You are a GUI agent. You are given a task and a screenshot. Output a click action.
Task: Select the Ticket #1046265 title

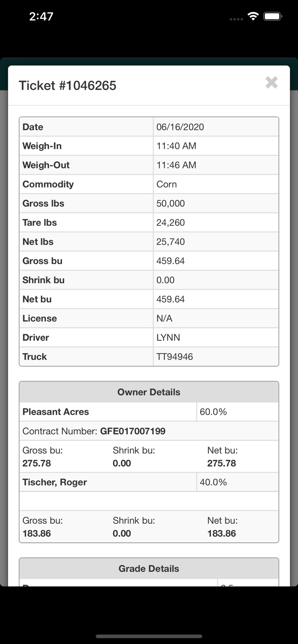click(x=68, y=85)
